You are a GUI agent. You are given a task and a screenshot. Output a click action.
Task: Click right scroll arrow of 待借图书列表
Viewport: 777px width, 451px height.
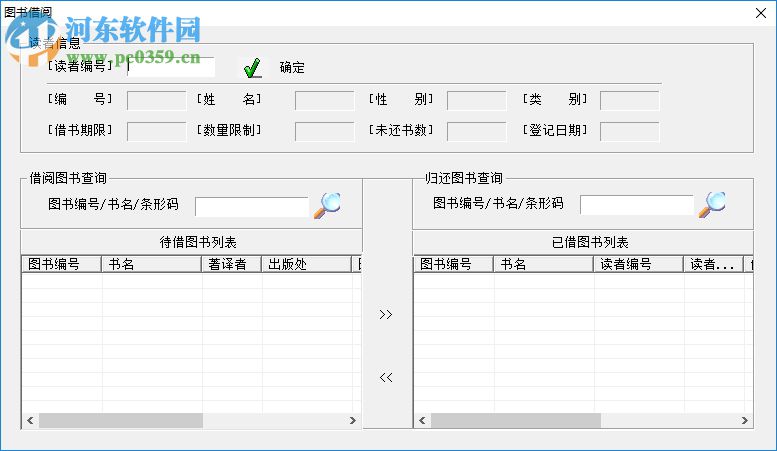point(352,420)
